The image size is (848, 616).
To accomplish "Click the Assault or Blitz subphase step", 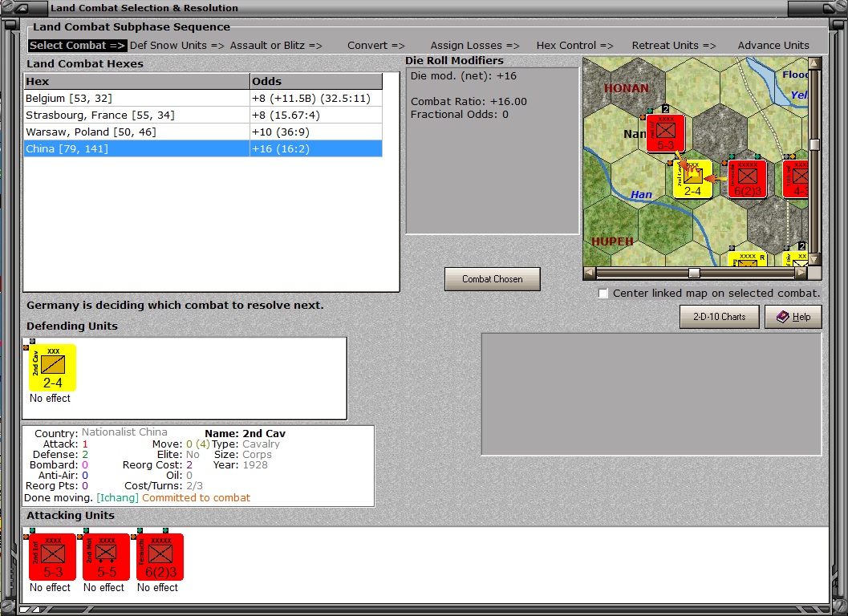I will (276, 46).
